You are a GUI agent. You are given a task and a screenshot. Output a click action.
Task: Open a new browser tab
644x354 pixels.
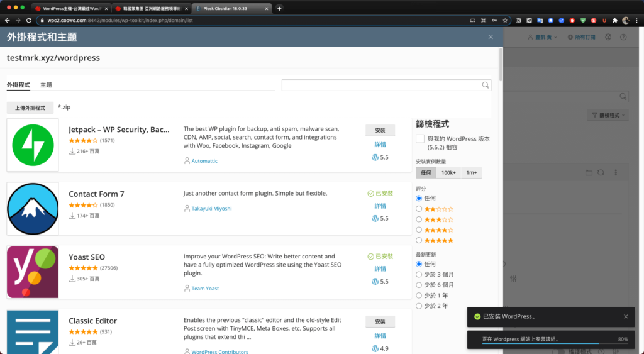[279, 8]
